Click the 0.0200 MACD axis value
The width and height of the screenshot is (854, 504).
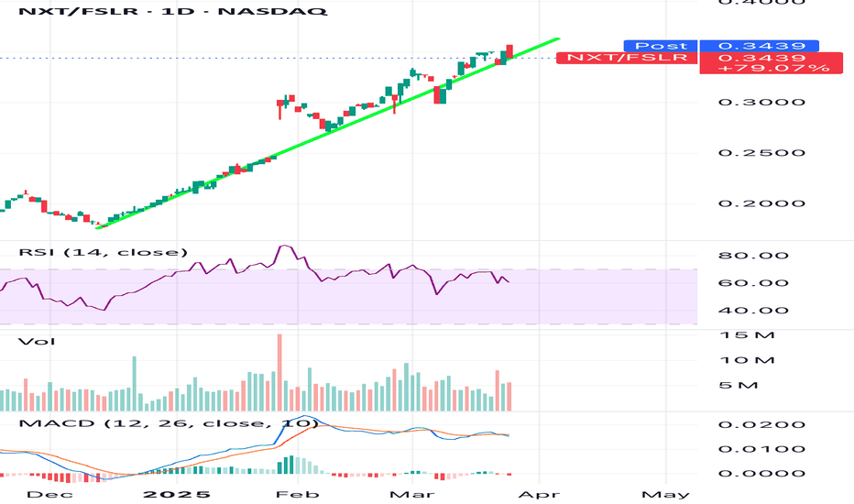click(761, 425)
